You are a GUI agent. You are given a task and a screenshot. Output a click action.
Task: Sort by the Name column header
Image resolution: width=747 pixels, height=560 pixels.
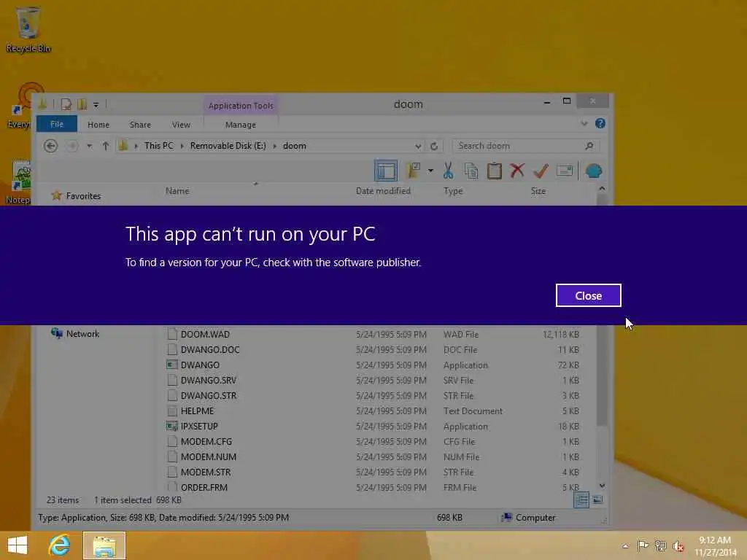(177, 190)
